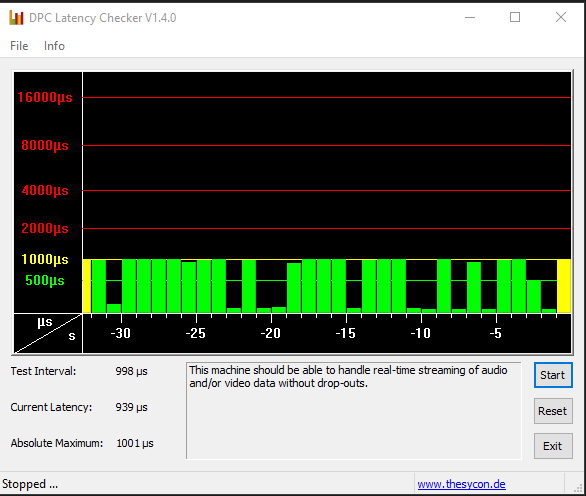Open the Info menu
Screen dimensions: 586x496
[x=54, y=46]
